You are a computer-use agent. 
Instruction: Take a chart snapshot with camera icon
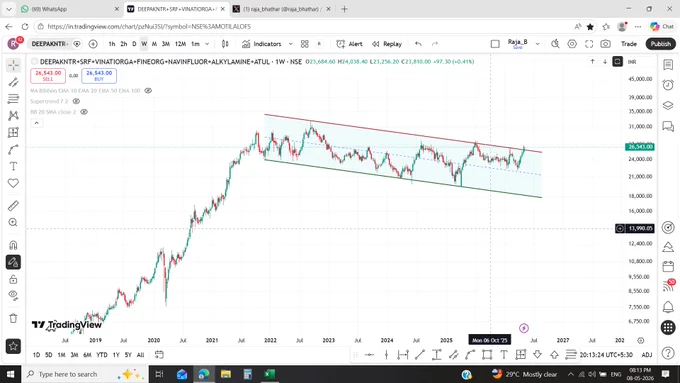(605, 44)
